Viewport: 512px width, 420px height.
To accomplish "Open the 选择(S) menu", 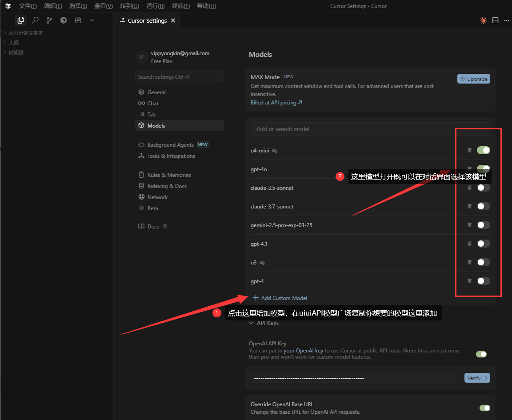I will coord(78,6).
